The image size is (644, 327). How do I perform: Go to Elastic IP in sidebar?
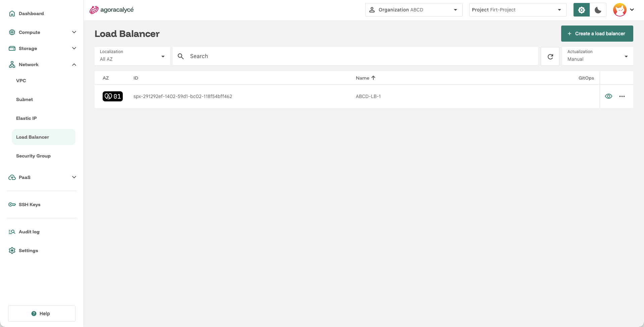tap(26, 118)
